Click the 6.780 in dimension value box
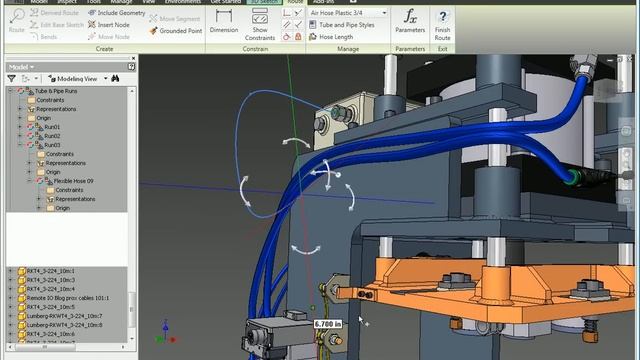 pyautogui.click(x=328, y=324)
